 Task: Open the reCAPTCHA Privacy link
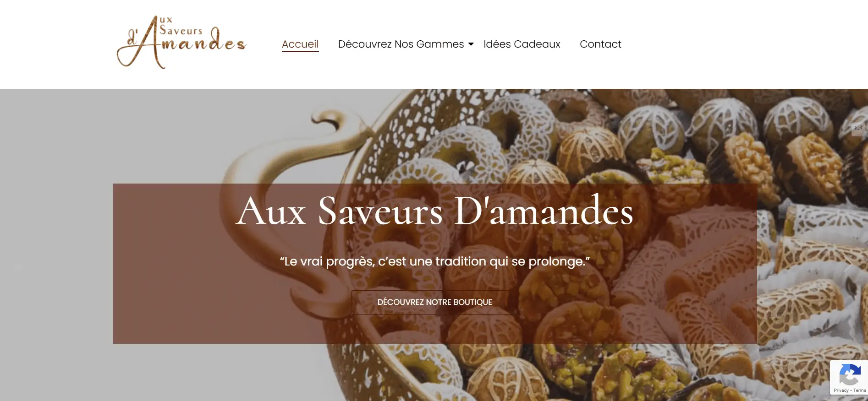pyautogui.click(x=841, y=390)
